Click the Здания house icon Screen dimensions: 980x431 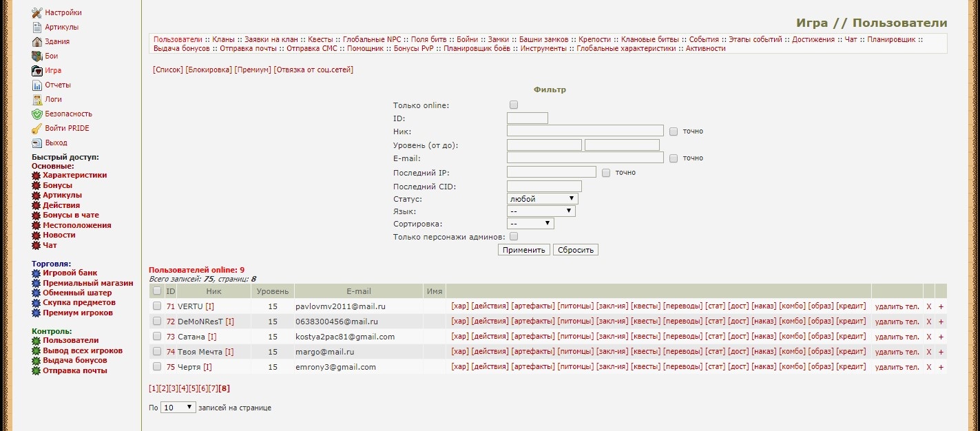point(37,41)
